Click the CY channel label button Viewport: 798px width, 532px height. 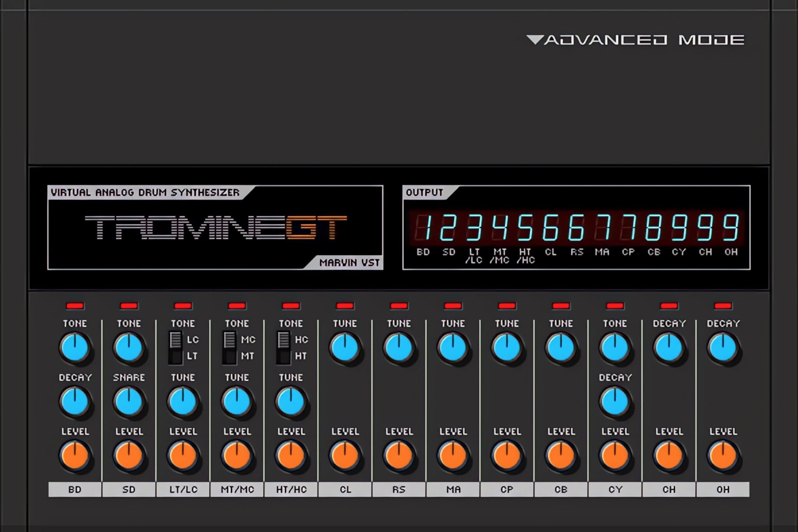[615, 490]
